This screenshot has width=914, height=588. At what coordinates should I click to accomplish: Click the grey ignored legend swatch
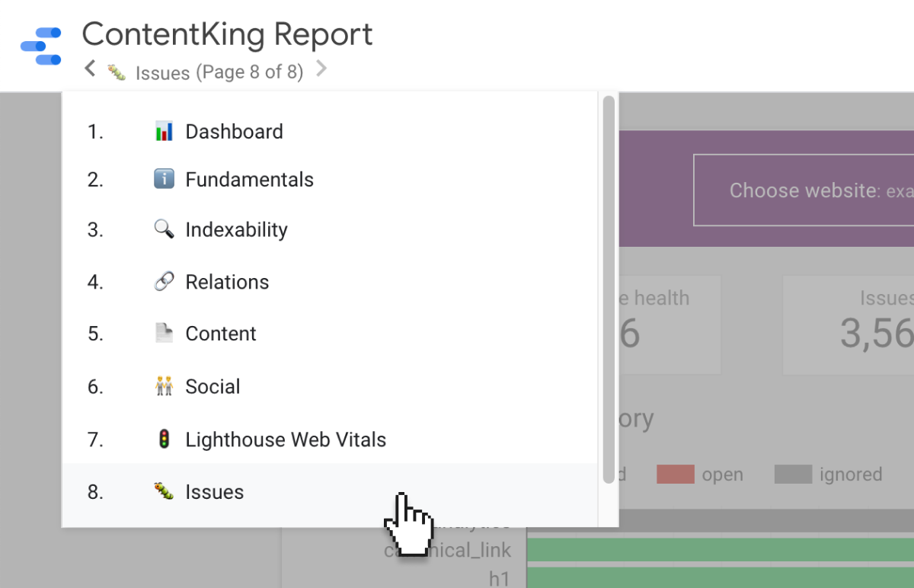[793, 475]
